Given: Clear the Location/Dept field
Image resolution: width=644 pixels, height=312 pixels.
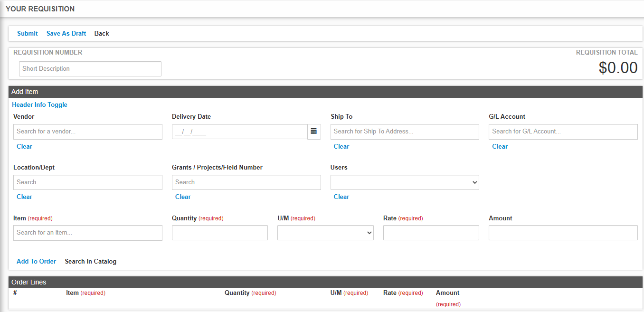Looking at the screenshot, I should tap(24, 196).
